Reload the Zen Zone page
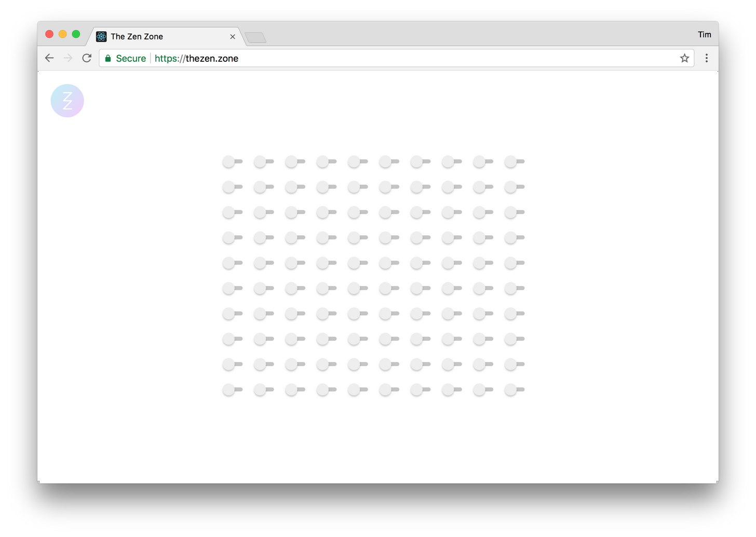 (87, 58)
